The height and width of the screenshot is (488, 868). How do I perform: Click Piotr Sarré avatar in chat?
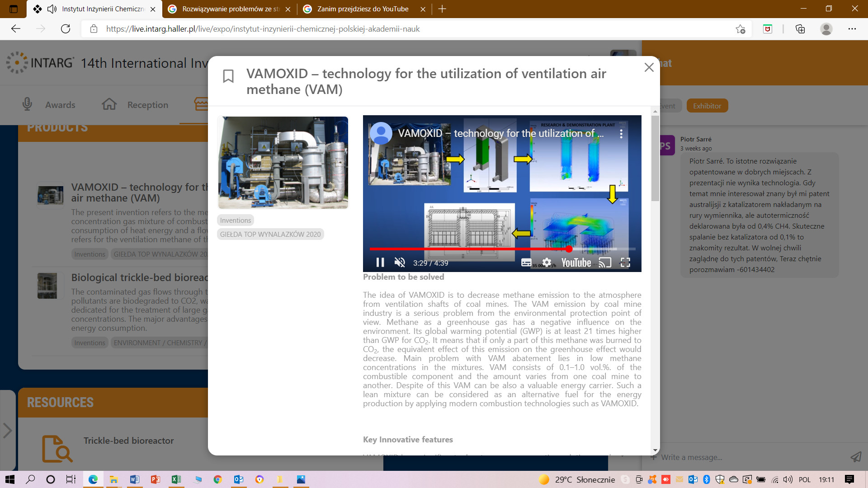pyautogui.click(x=667, y=145)
